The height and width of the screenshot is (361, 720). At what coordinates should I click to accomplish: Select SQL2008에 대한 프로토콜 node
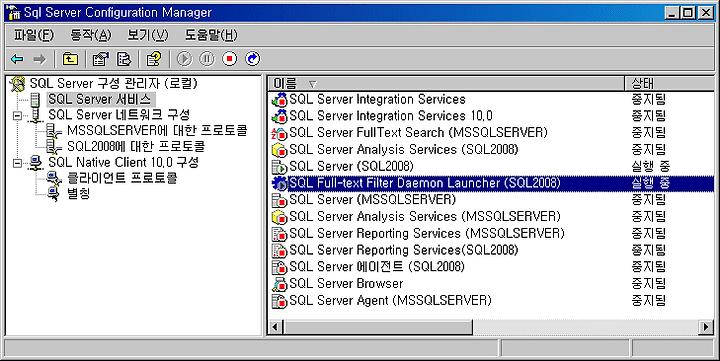pos(135,147)
